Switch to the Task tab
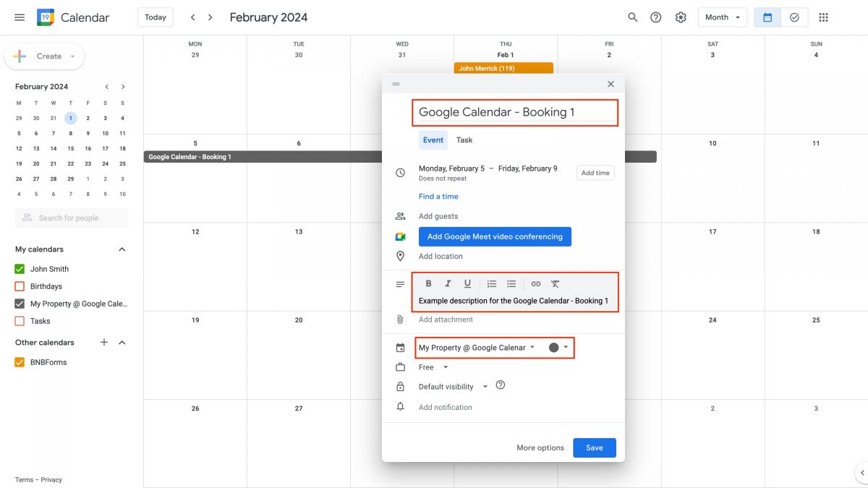The height and width of the screenshot is (488, 868). click(x=464, y=140)
